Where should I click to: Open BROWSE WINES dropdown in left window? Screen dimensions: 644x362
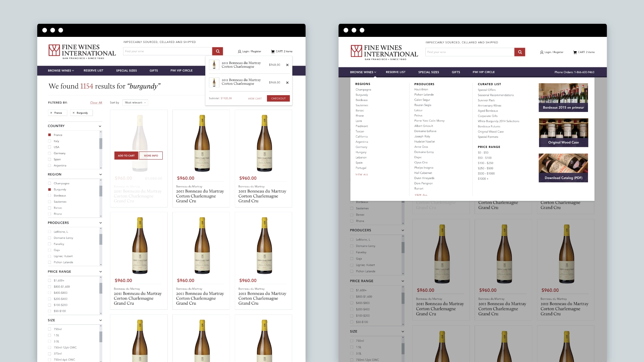tap(61, 71)
